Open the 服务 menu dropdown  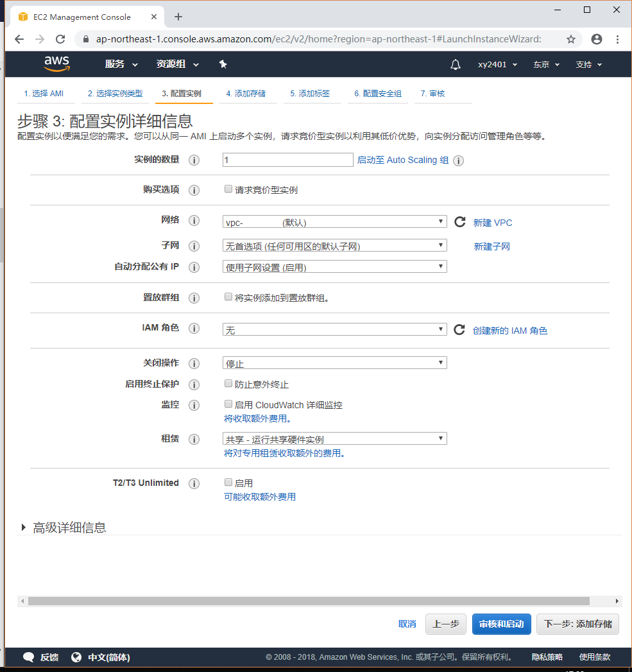coord(122,64)
